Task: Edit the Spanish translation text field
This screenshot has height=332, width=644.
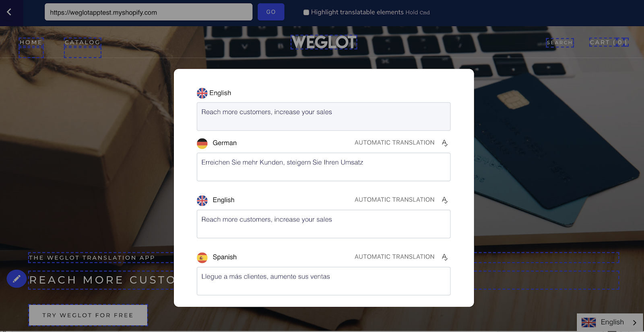Action: tap(324, 281)
